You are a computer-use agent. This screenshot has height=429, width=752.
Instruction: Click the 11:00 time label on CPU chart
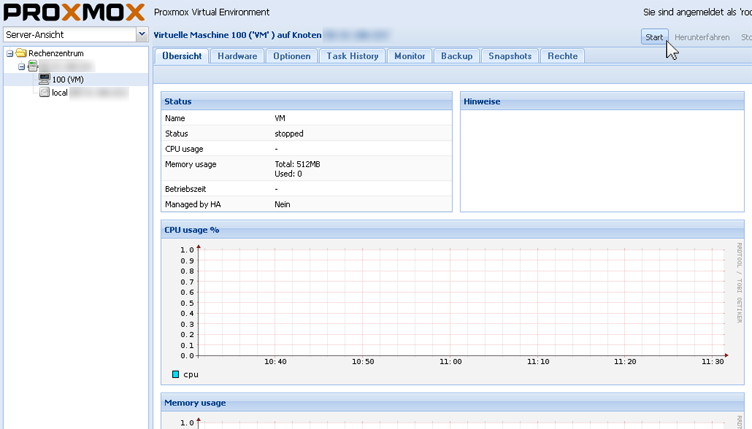point(450,361)
